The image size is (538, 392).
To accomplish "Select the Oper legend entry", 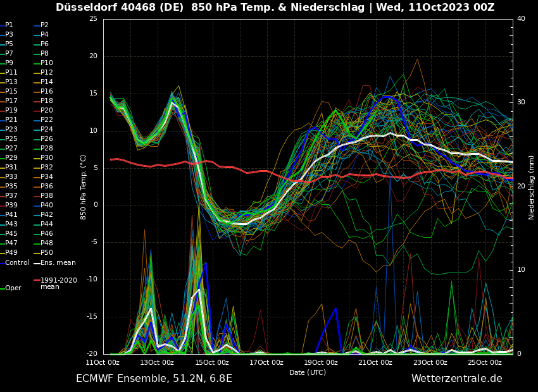I will point(13,288).
